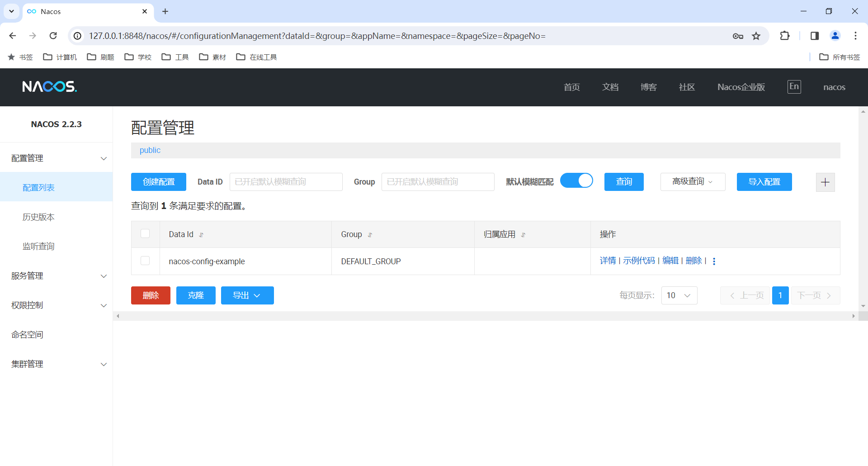868x466 pixels.
Task: Click 下一页 pagination button
Action: (816, 295)
